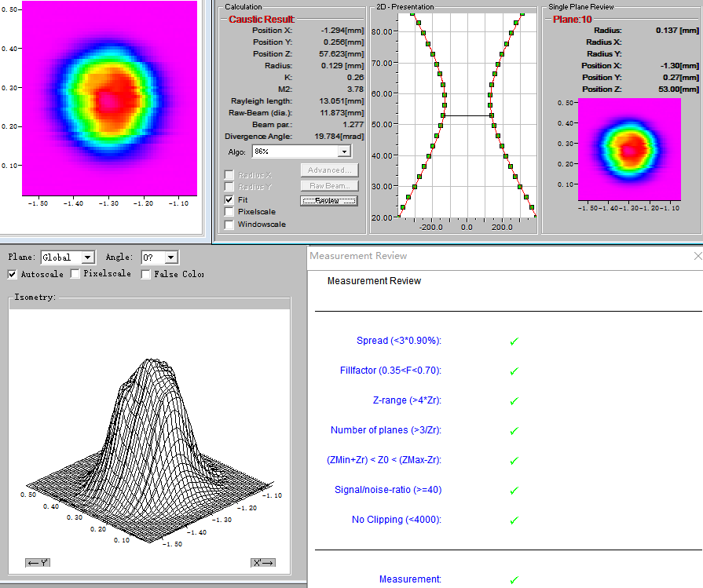Click the Plane 10 beam profile thumbnail
The image size is (703, 588).
click(x=628, y=149)
